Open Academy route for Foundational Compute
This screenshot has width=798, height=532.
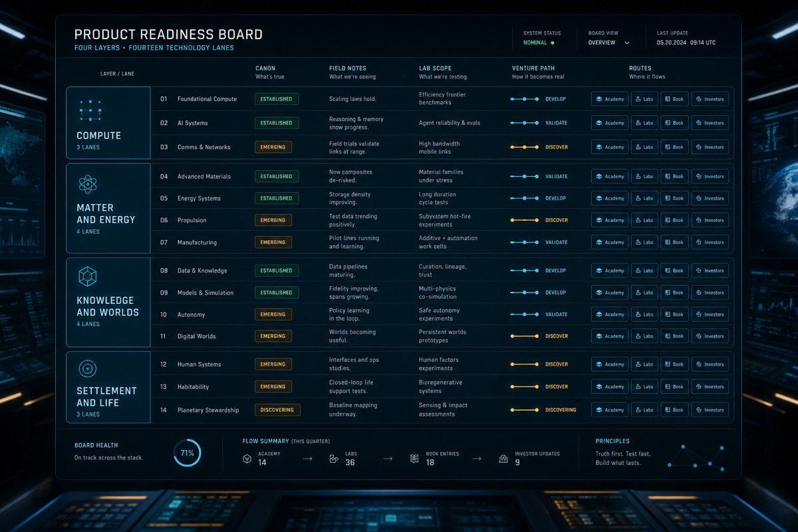coord(610,99)
